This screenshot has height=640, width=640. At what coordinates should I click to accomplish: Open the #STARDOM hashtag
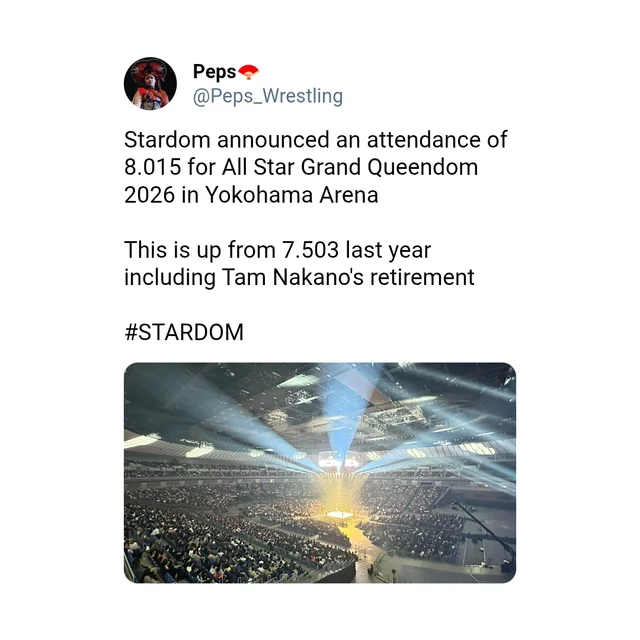click(x=184, y=332)
